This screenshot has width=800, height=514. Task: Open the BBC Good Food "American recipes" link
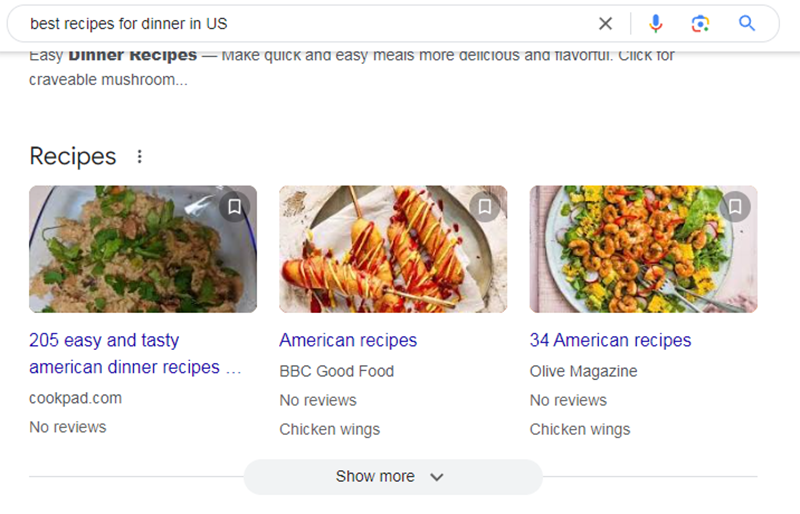click(x=348, y=340)
